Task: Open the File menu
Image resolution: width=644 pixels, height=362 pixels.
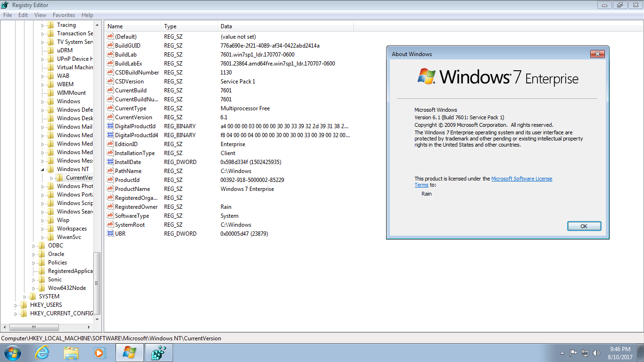Action: pos(8,15)
